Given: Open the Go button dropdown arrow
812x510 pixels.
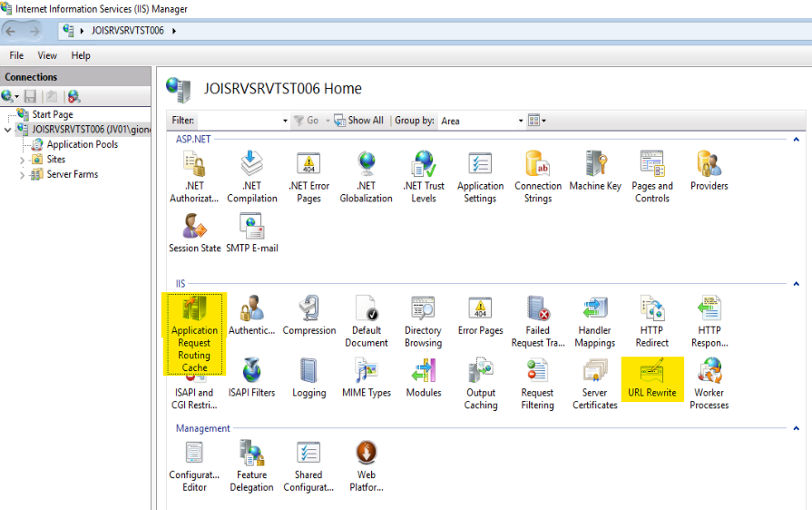Looking at the screenshot, I should click(x=328, y=121).
